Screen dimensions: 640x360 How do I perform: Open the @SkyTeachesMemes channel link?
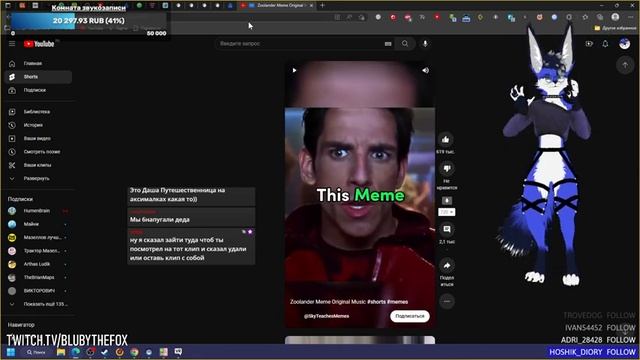point(326,316)
